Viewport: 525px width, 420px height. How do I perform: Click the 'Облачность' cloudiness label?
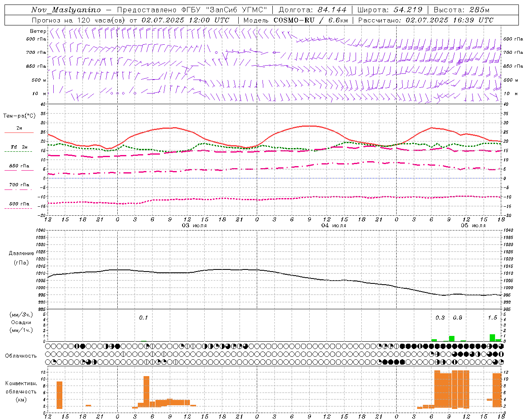[21, 356]
